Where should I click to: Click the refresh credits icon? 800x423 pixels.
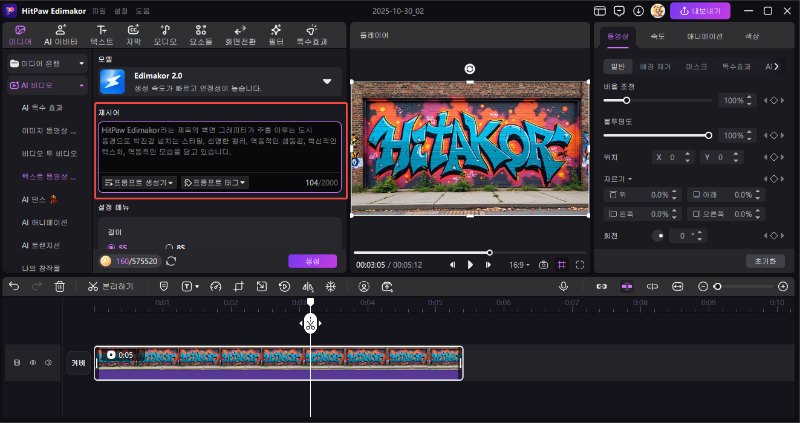click(171, 261)
